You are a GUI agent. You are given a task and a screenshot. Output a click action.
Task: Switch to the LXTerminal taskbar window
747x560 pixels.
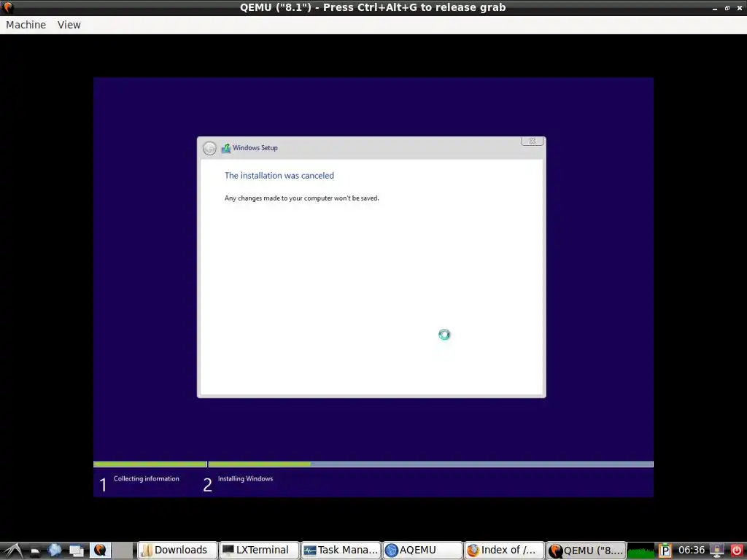tap(260, 550)
